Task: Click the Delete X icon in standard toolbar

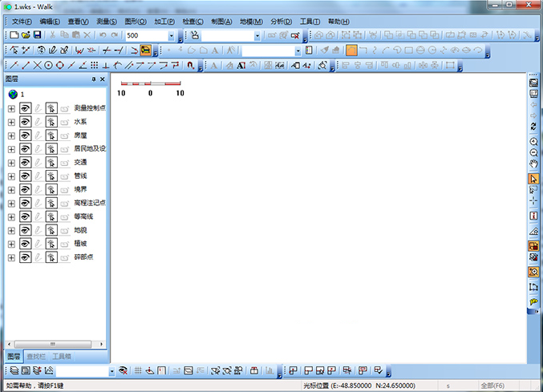Action: click(87, 35)
